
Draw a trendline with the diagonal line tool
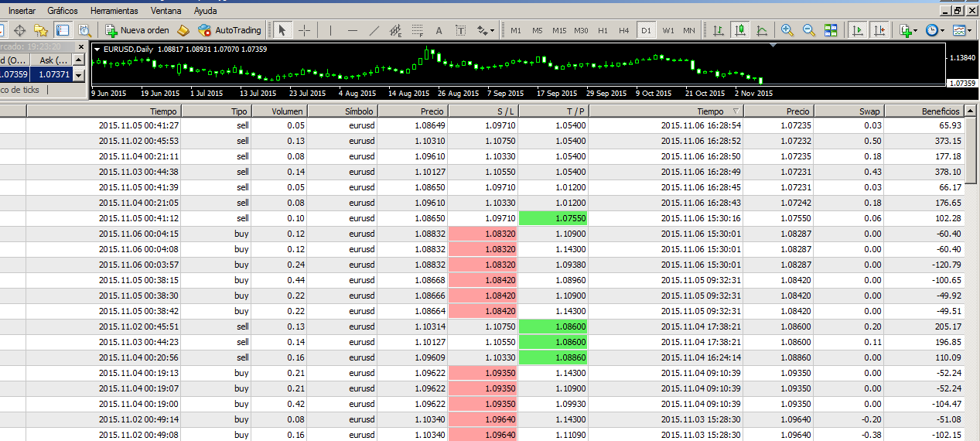coord(374,31)
